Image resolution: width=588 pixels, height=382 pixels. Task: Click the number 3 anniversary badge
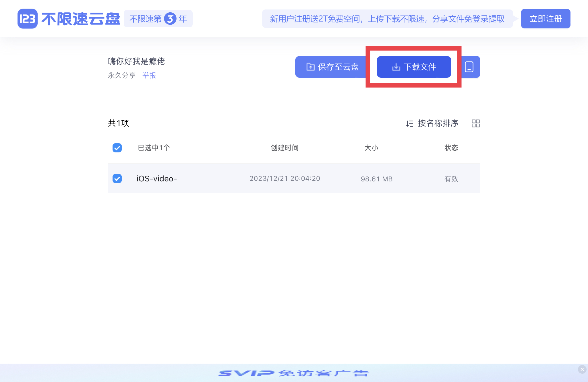(170, 19)
